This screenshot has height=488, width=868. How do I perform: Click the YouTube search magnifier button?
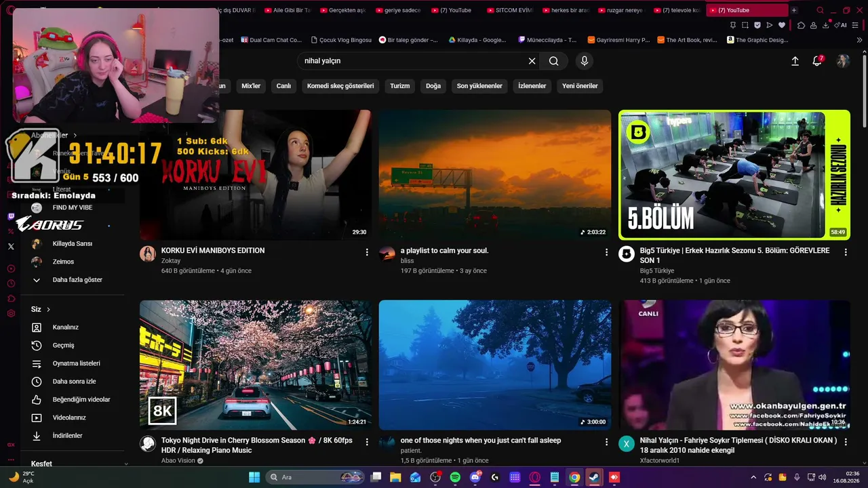554,61
